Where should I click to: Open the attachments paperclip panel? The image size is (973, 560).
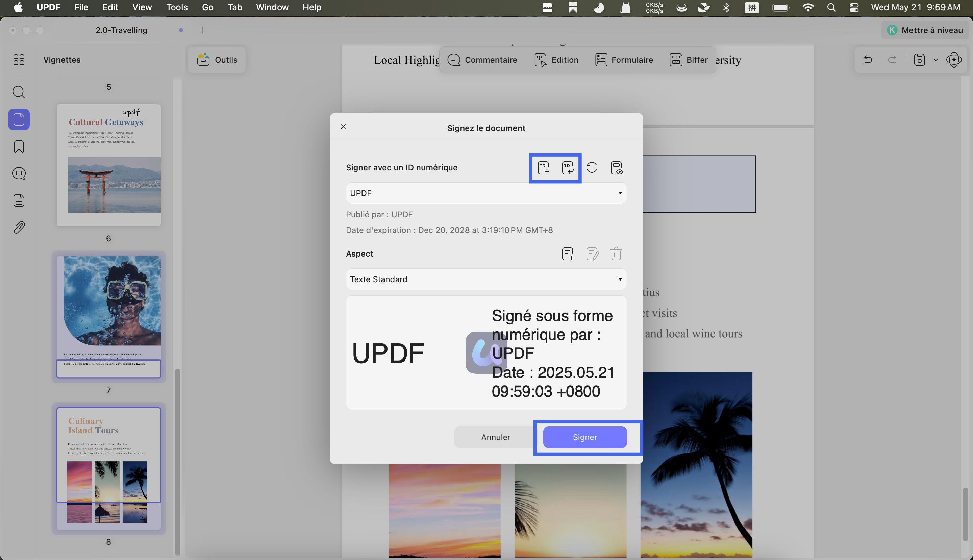[19, 227]
